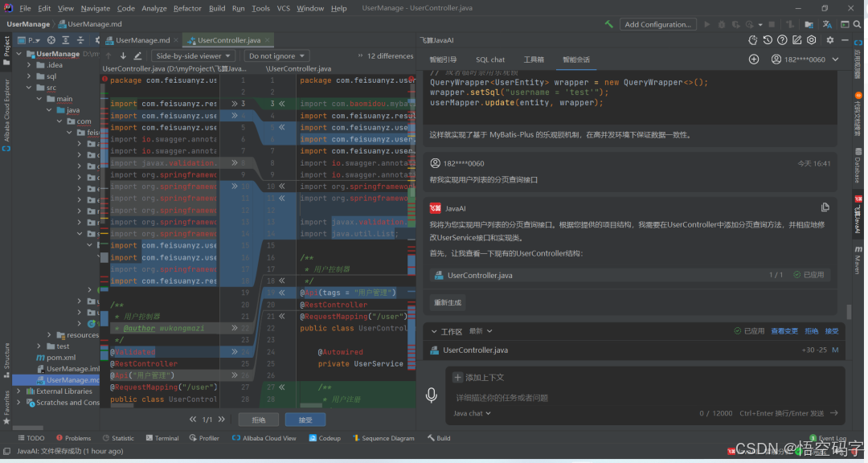Click the Add Configuration button

(657, 24)
